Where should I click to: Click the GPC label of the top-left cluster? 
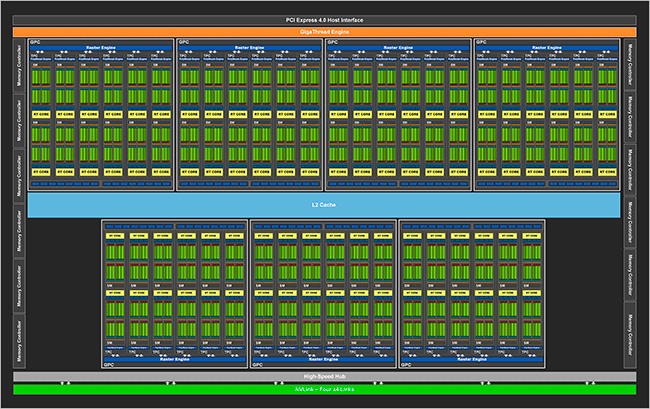click(36, 42)
